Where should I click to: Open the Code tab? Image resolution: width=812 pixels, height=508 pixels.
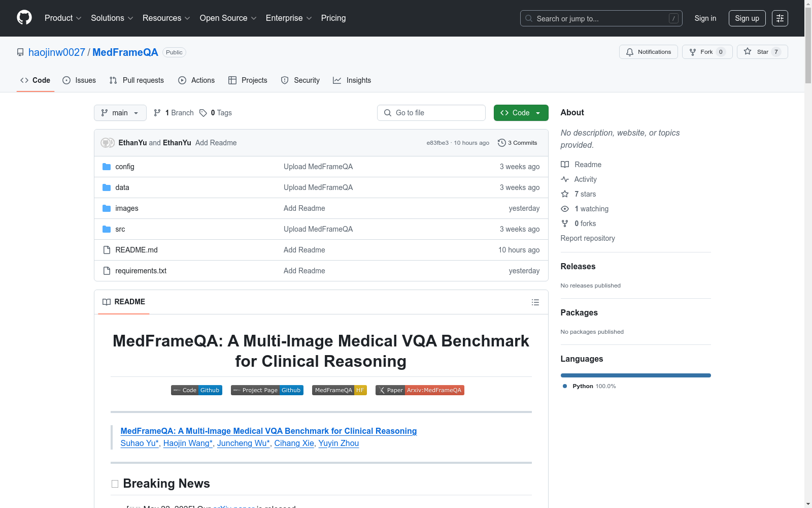36,80
